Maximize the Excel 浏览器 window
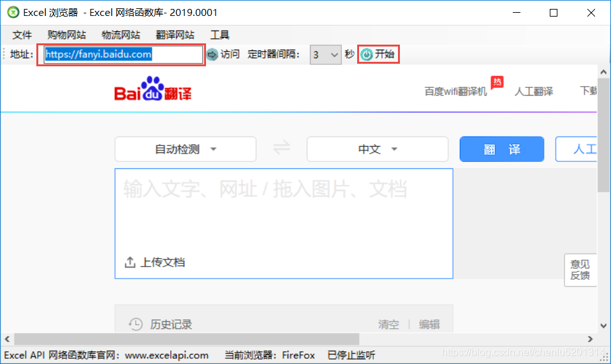 coord(554,13)
